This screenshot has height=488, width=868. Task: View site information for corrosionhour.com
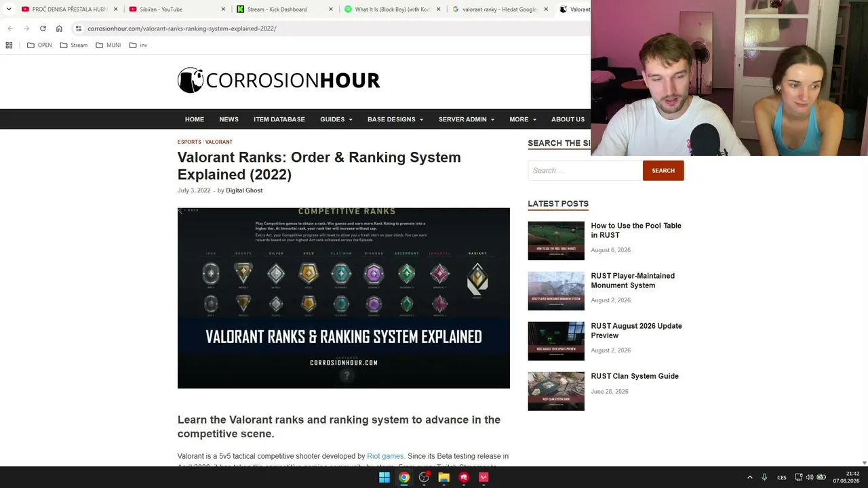pos(79,28)
